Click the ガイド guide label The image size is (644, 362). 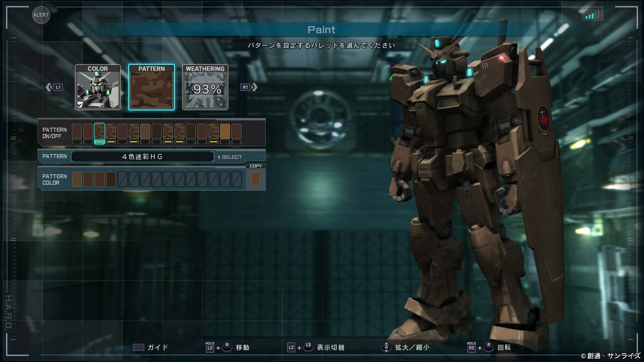(x=158, y=348)
